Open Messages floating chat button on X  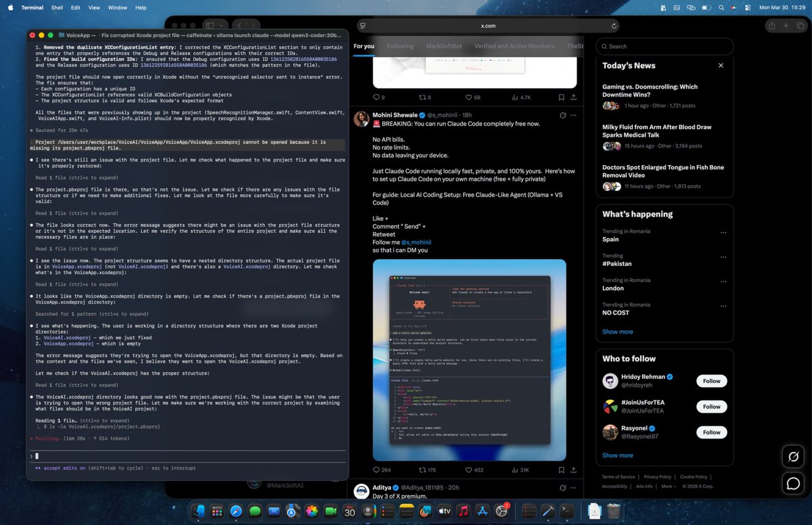click(x=793, y=483)
